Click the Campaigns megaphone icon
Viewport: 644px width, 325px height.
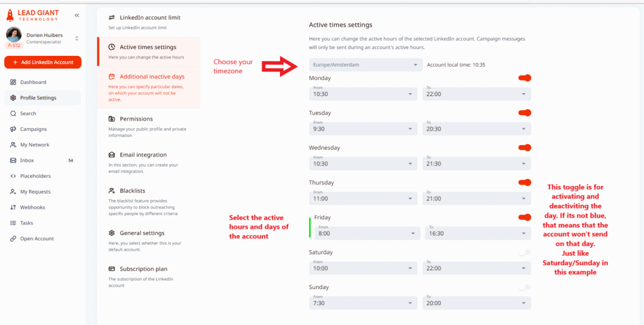pos(13,129)
